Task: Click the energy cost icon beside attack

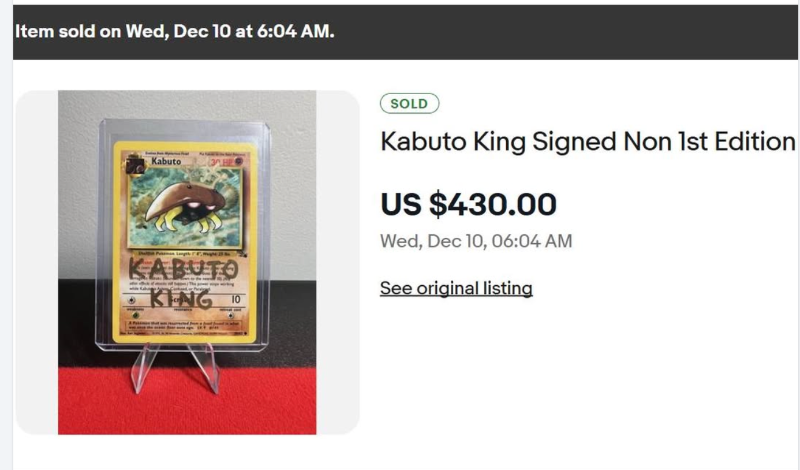Action: (133, 298)
